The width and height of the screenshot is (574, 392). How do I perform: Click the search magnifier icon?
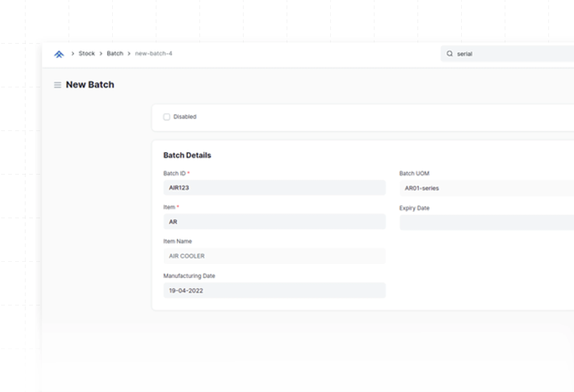point(449,54)
